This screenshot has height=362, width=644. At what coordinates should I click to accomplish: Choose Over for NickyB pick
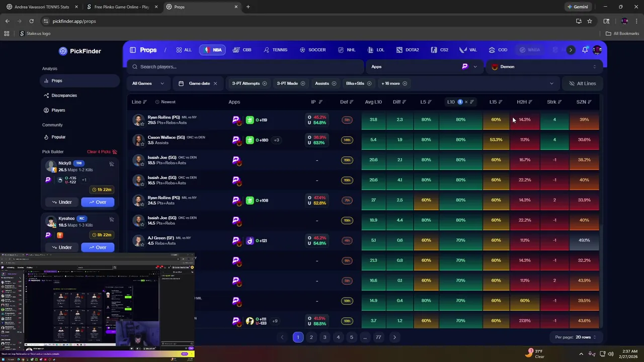98,202
